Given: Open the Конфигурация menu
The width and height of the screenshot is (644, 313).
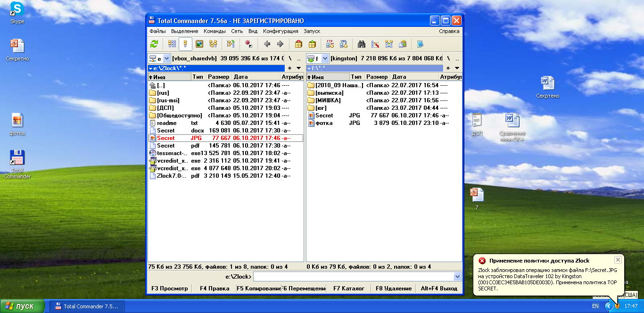Looking at the screenshot, I should point(281,31).
